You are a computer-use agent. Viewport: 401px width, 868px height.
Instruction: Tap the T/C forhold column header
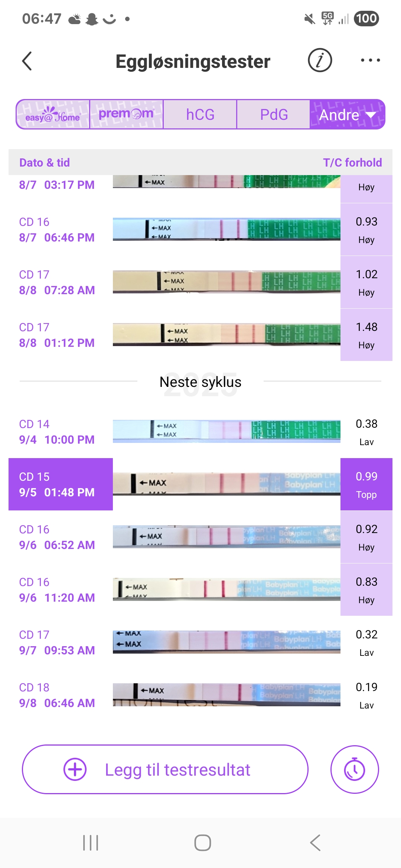(x=352, y=162)
